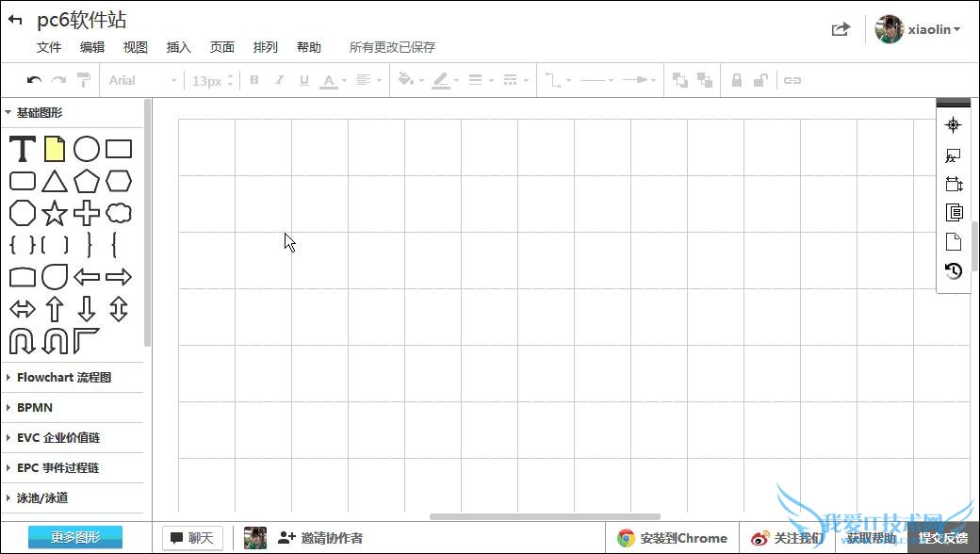Open line width dropdown
This screenshot has height=554, width=980.
[x=481, y=80]
